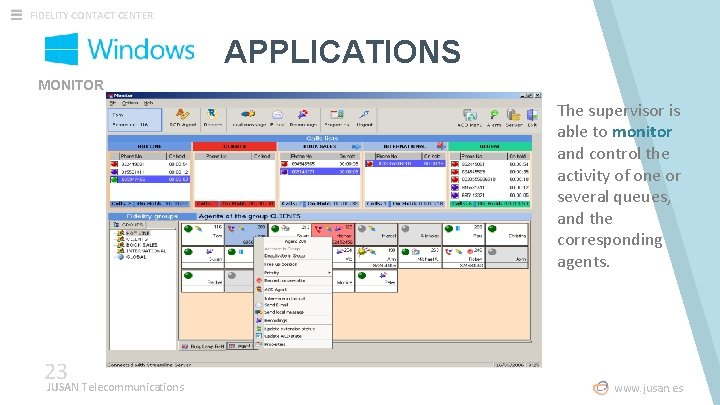Viewport: 720px width, 405px height.
Task: Click green status ball on Tom's agent tile
Action: pyautogui.click(x=188, y=229)
